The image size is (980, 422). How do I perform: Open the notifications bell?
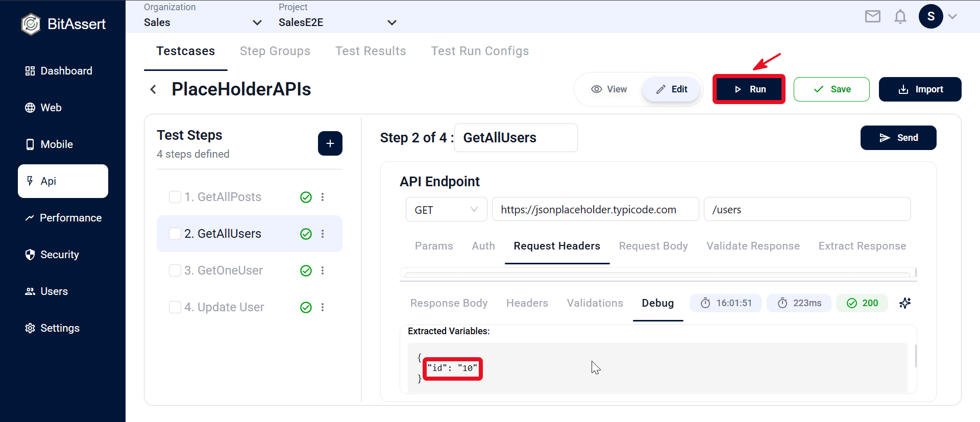[900, 17]
